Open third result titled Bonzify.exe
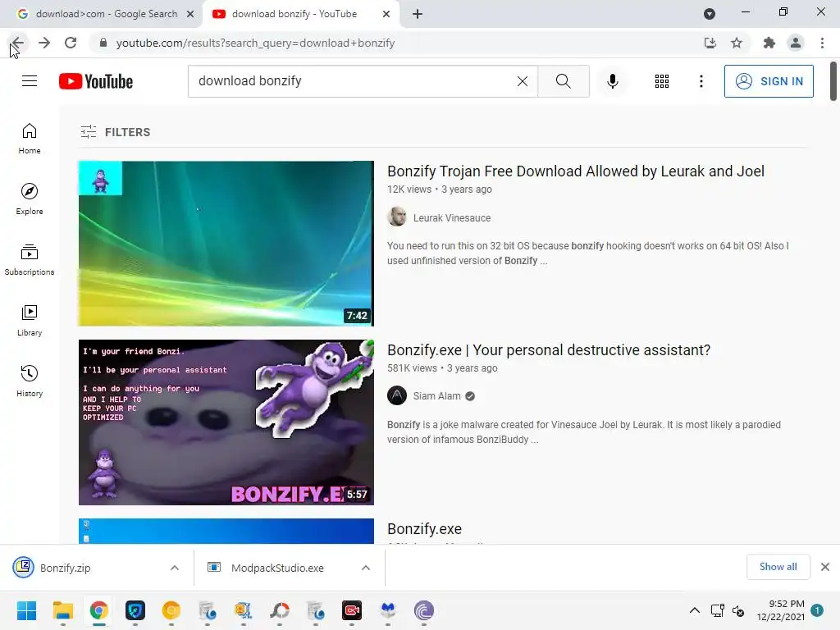This screenshot has height=630, width=840. pyautogui.click(x=424, y=529)
